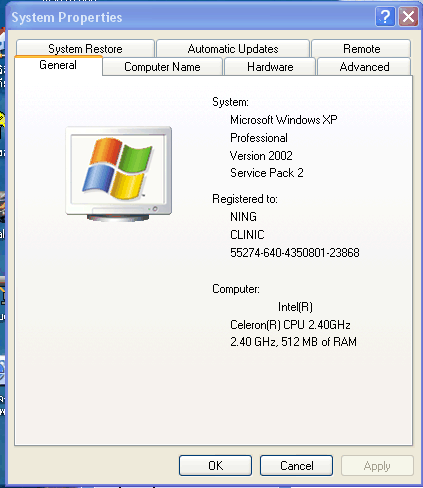
Task: Click the '2.40 GHz, 512 MB of RAM' text
Action: click(x=293, y=342)
